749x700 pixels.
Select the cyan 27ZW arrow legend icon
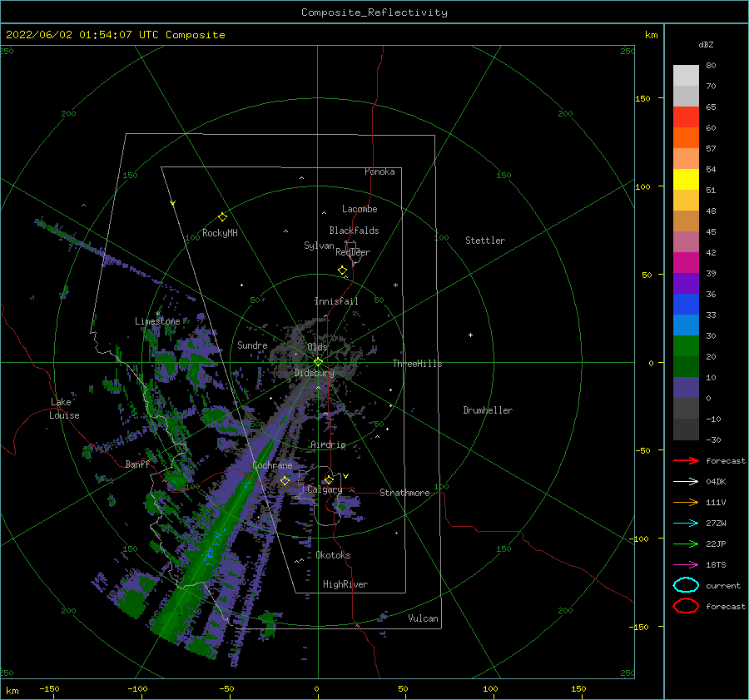[x=686, y=524]
